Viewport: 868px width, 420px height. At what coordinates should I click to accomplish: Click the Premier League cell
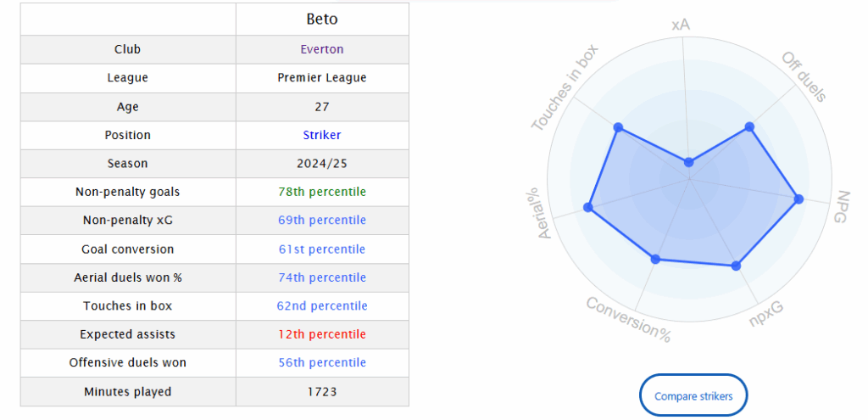coord(322,78)
